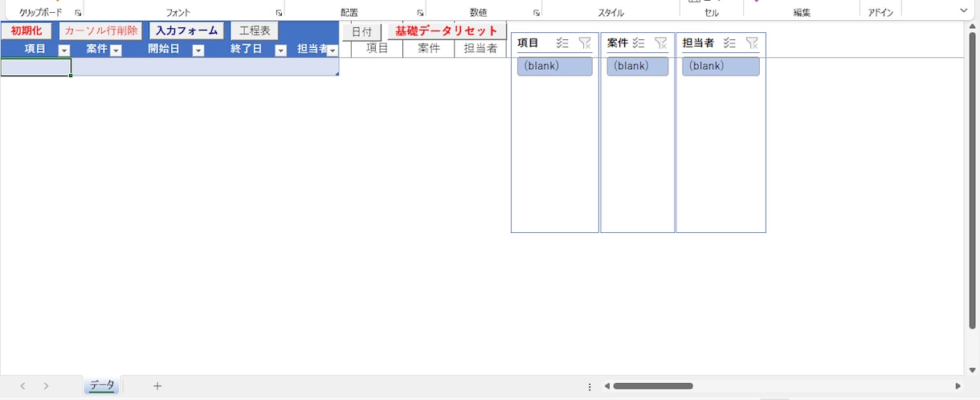Click the アドイン ribbon group label
This screenshot has height=400, width=980.
880,13
